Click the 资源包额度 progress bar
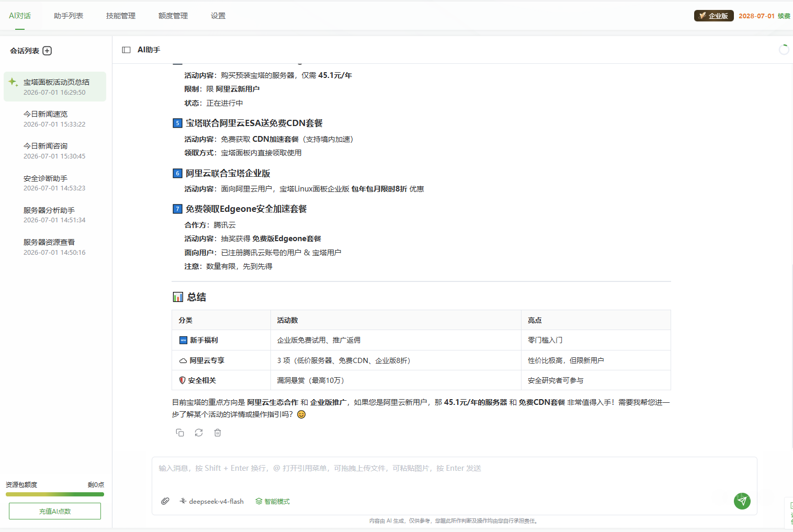 55,494
